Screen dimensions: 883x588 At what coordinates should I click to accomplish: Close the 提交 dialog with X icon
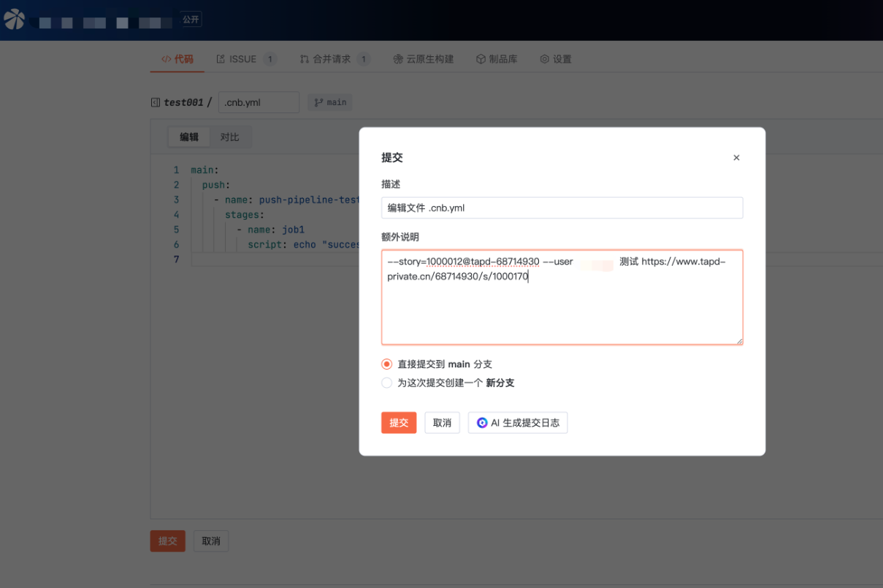(736, 158)
